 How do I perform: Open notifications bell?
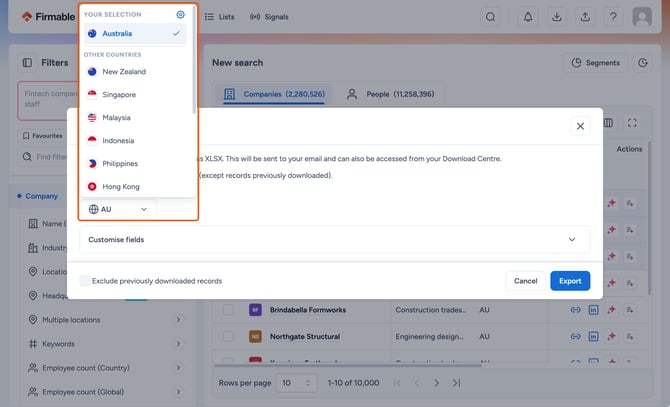pos(528,17)
